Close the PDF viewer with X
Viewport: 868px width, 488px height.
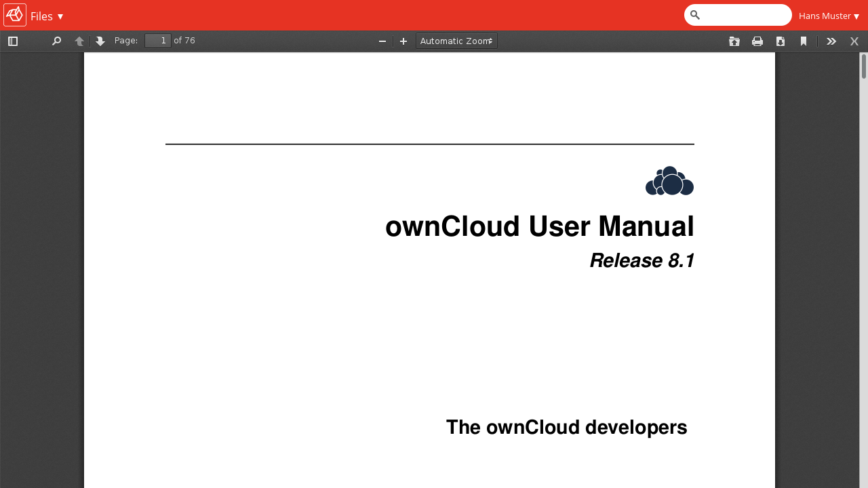pos(854,41)
